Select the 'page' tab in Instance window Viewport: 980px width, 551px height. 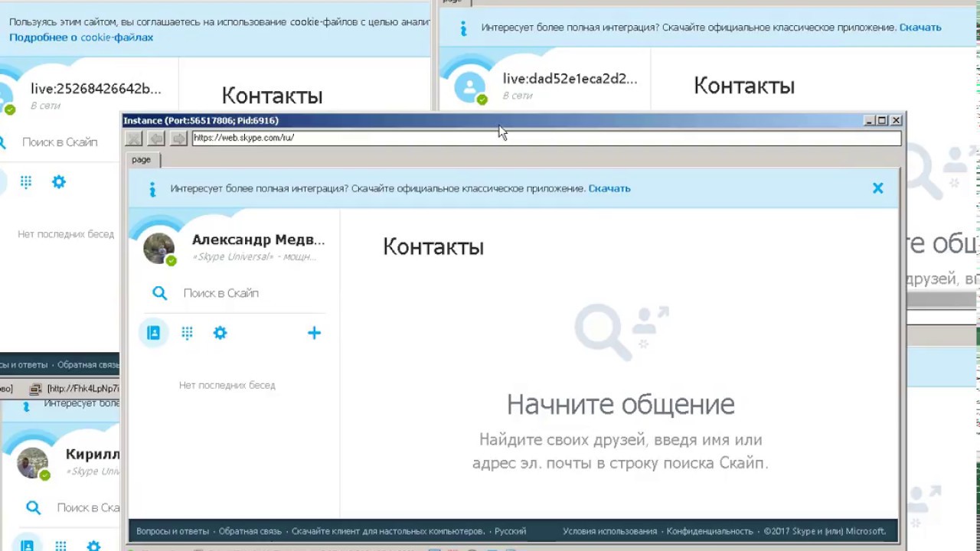pyautogui.click(x=141, y=159)
